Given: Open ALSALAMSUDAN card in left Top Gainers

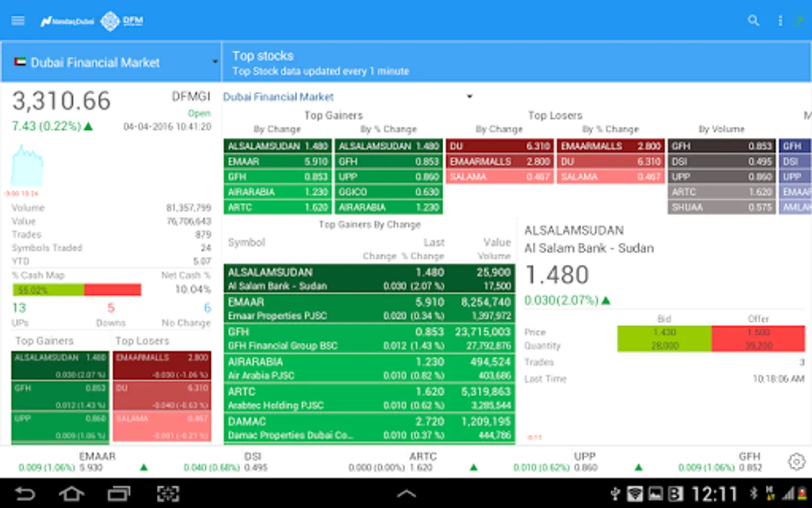Looking at the screenshot, I should tap(60, 366).
